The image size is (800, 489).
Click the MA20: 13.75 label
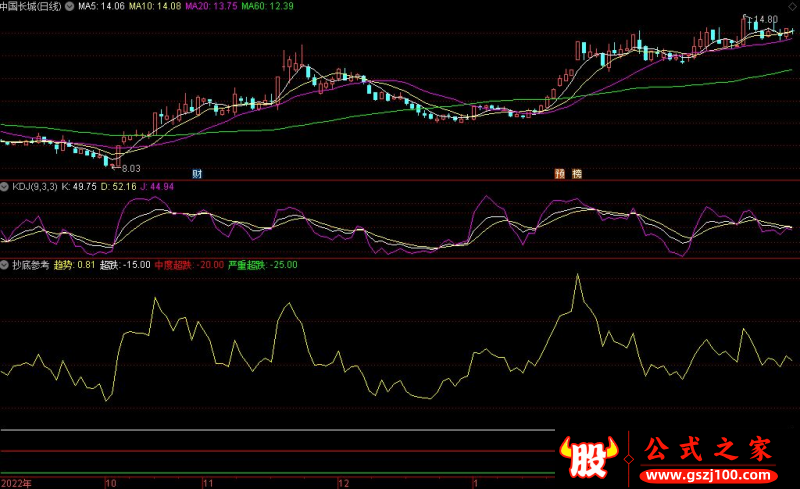tap(211, 6)
